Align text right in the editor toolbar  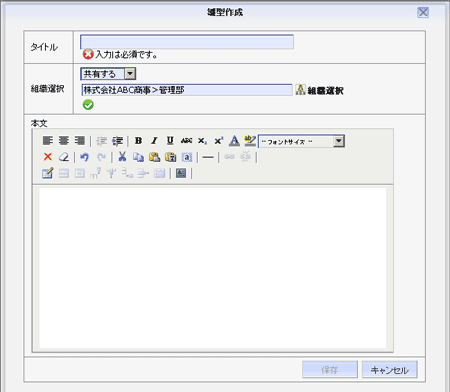(x=80, y=141)
